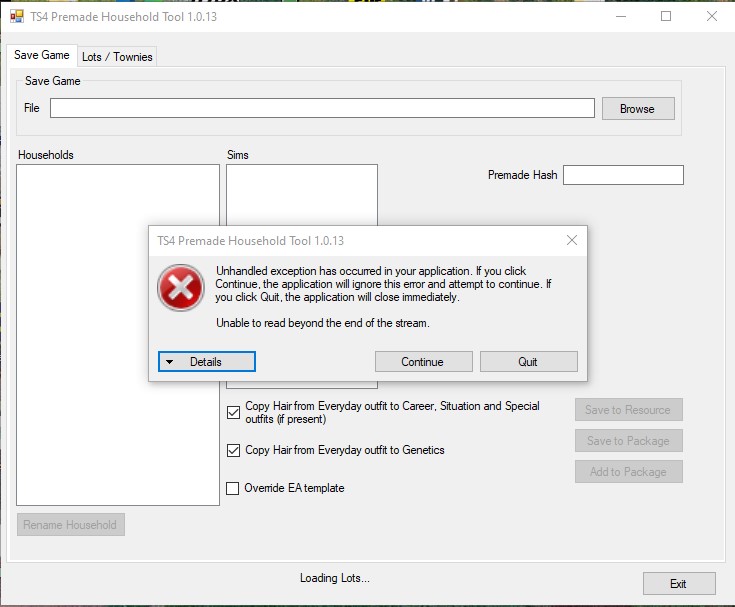This screenshot has height=607, width=735.
Task: Focus the File path input field
Action: (x=322, y=108)
